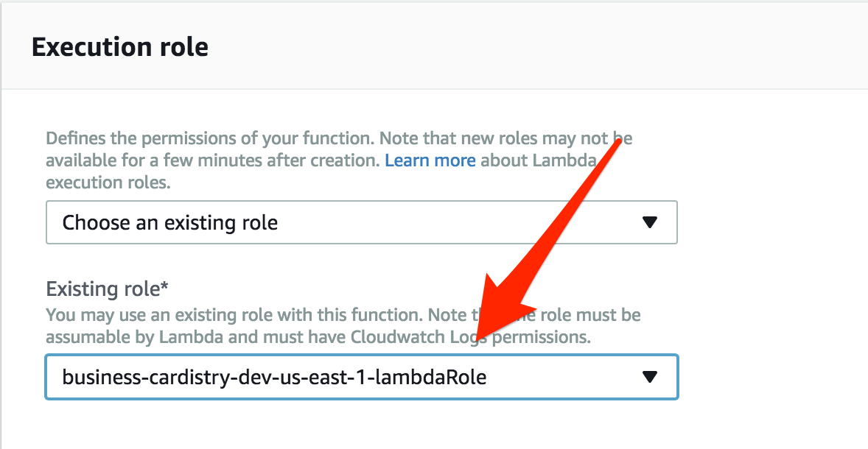Click the "Existing role*" field label
This screenshot has height=449, width=868.
(100, 289)
